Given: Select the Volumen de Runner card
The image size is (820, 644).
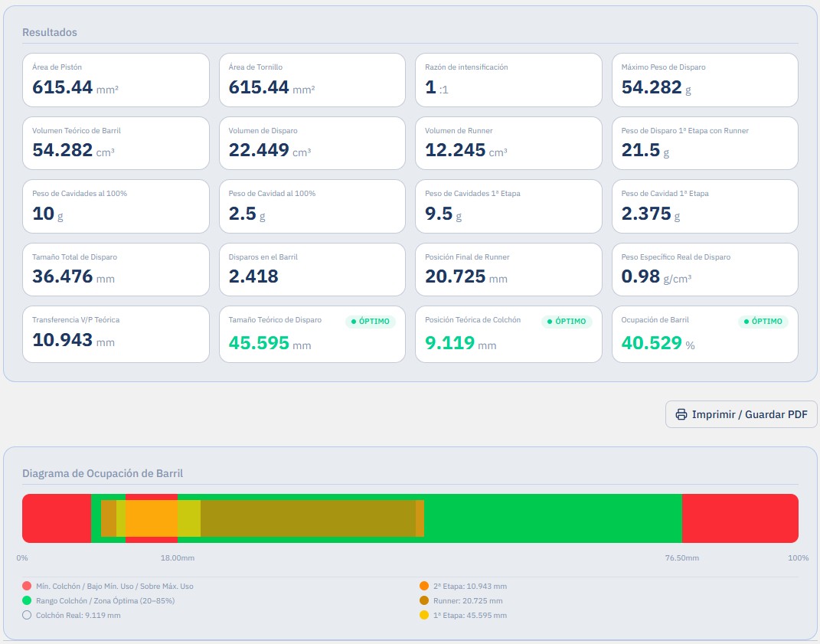Looking at the screenshot, I should [508, 143].
